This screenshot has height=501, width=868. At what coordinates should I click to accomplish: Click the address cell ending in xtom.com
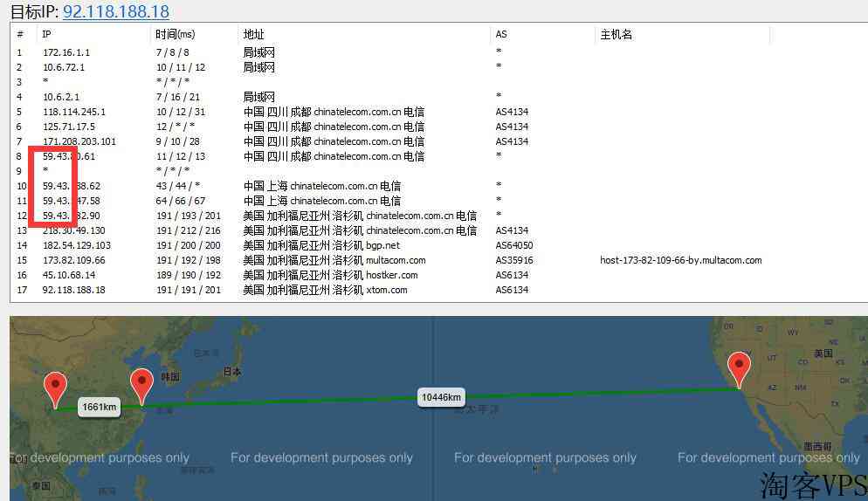(x=325, y=290)
